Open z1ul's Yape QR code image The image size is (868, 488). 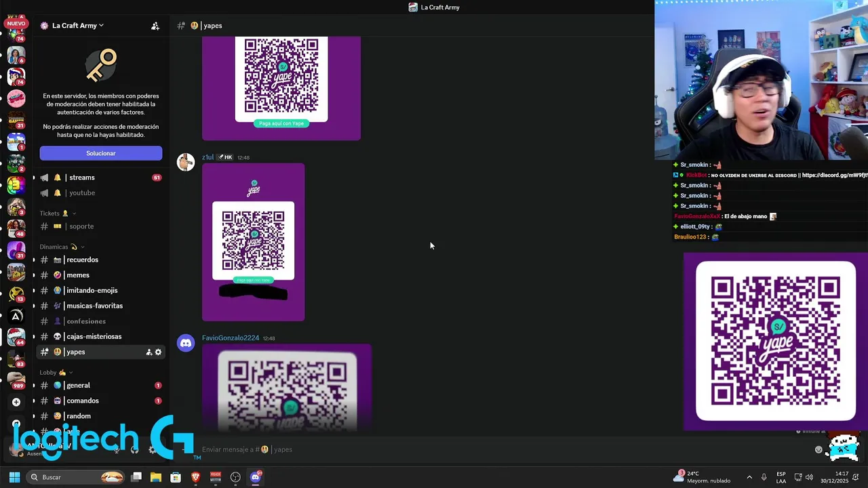pyautogui.click(x=254, y=242)
